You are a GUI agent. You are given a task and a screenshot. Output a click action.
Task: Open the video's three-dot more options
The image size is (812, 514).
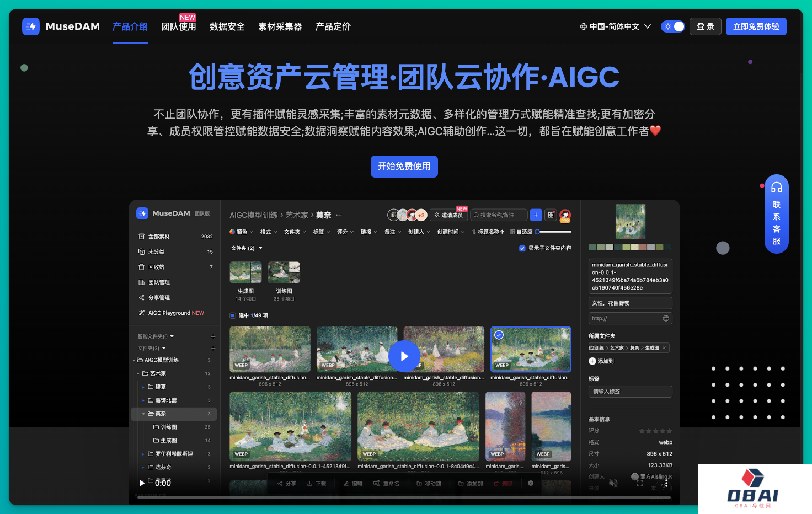666,483
